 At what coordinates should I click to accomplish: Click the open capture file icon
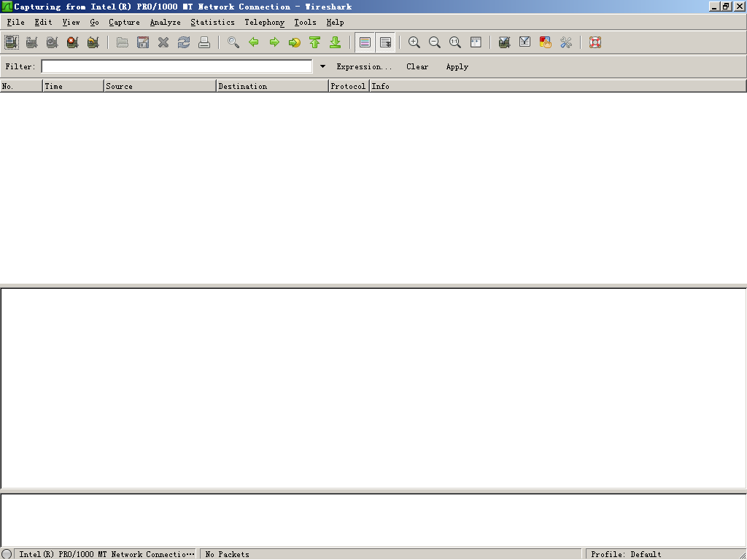pos(123,42)
